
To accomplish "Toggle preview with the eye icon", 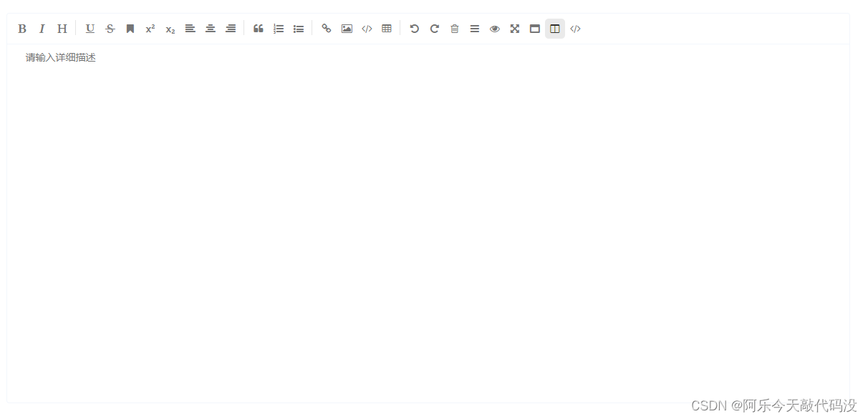I will 495,29.
